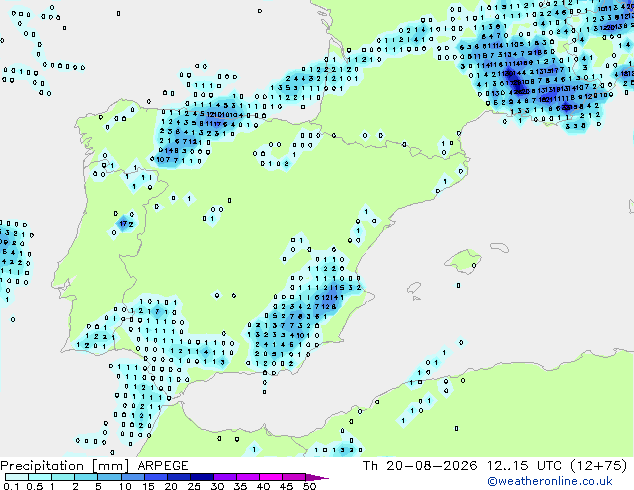Click the '17 2' rainfall cell in Portugal
This screenshot has height=490, width=634.
pyautogui.click(x=126, y=224)
